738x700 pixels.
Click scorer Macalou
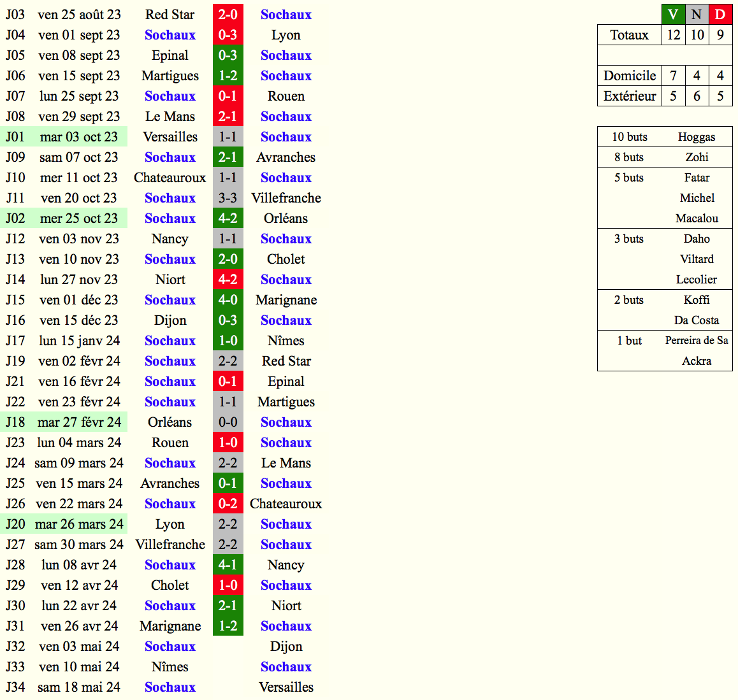pos(697,218)
